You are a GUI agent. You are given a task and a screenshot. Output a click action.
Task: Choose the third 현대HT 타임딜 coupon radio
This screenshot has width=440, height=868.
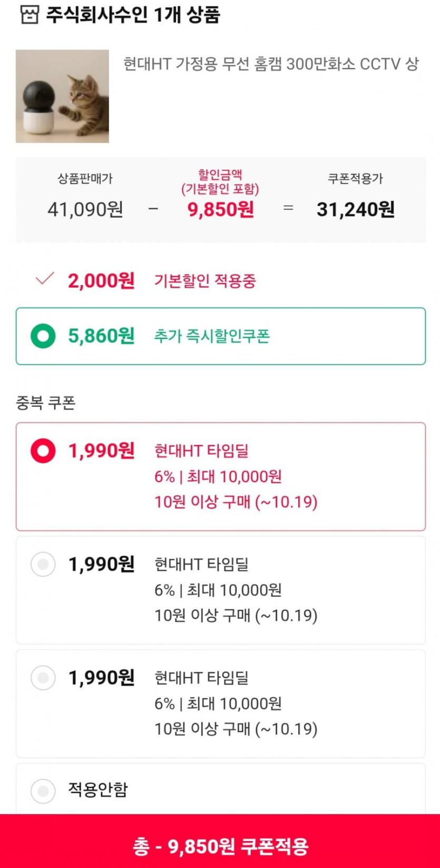point(43,678)
